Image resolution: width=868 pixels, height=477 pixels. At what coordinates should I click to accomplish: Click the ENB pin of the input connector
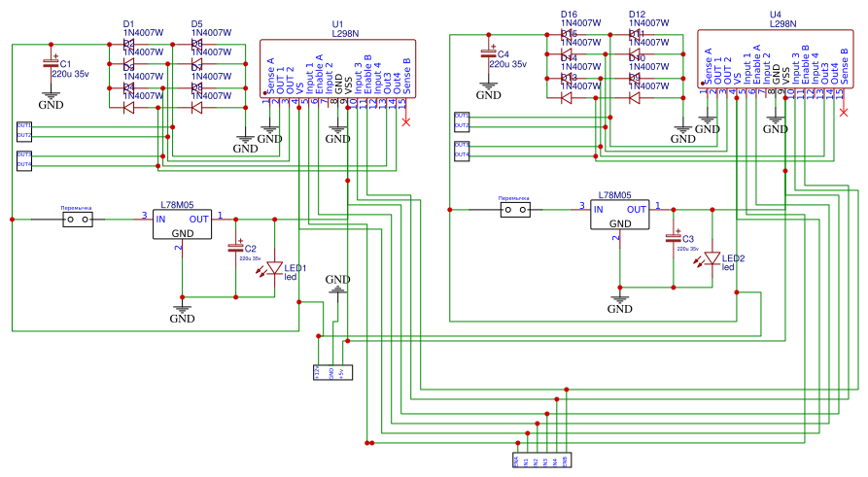pyautogui.click(x=565, y=460)
